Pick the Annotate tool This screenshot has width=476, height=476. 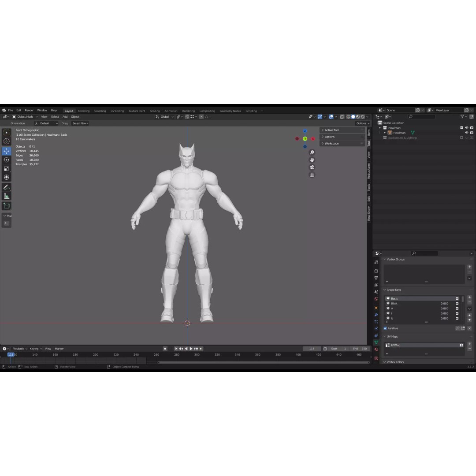[x=6, y=187]
